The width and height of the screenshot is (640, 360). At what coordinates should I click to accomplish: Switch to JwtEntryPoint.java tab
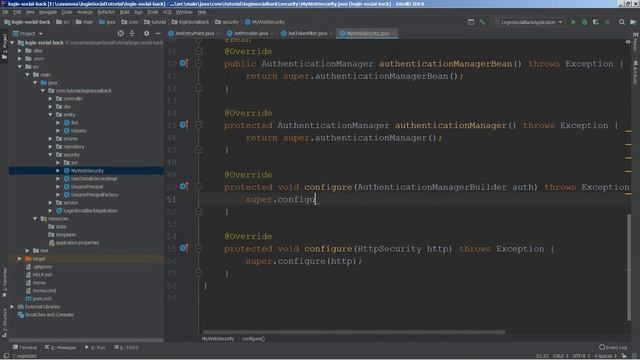[194, 33]
